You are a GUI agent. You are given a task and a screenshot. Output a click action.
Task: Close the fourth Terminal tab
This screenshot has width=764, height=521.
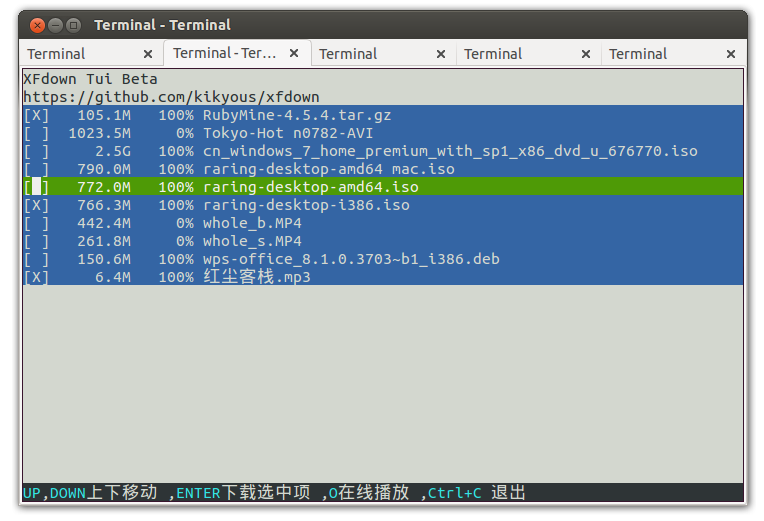coord(586,54)
